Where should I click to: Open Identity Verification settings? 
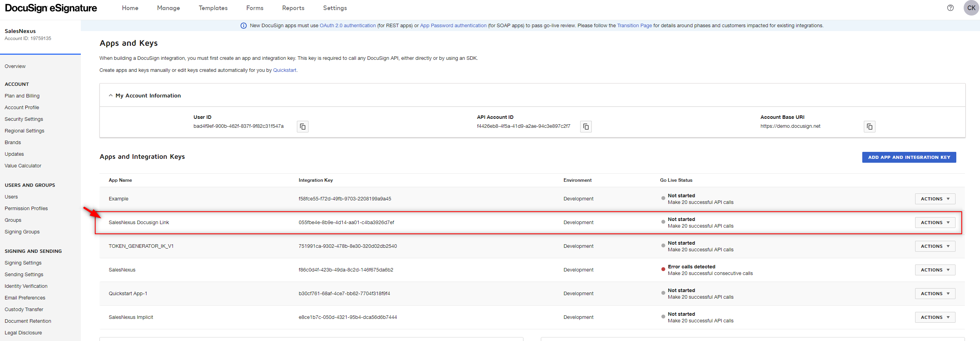(x=26, y=286)
